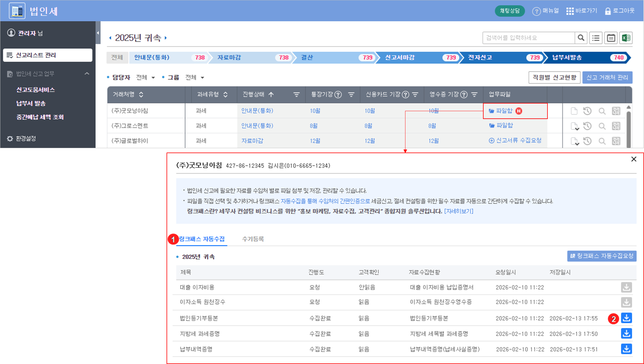Click the 링크패스 자동수집요청 button
Viewport: 644px width, 364px height.
tap(602, 256)
